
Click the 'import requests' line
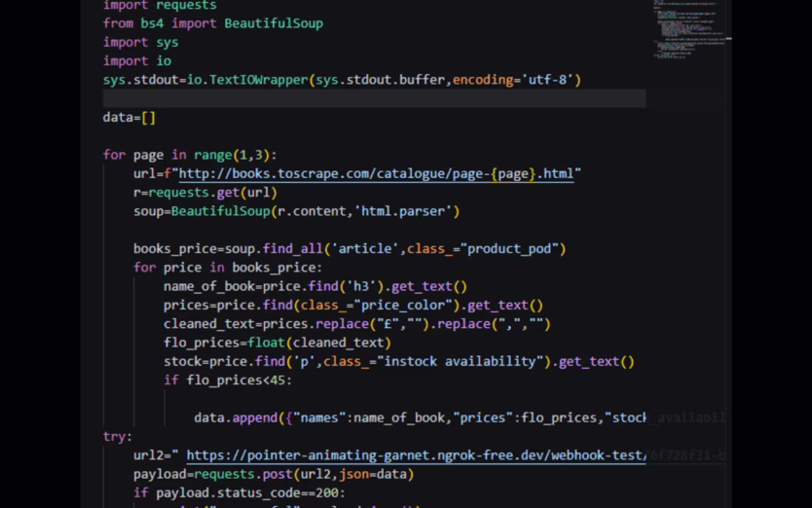[159, 6]
